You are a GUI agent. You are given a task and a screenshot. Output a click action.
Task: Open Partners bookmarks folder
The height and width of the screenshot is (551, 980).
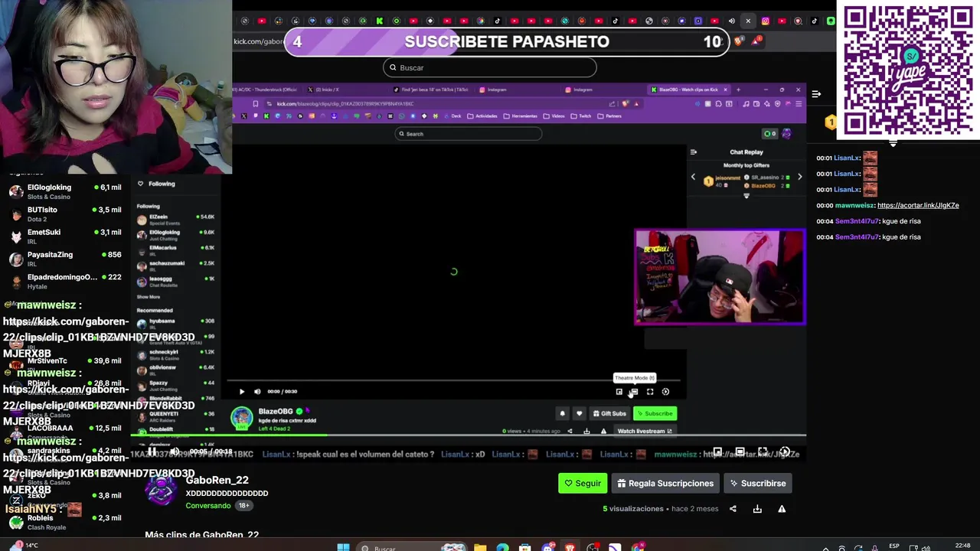(x=609, y=116)
